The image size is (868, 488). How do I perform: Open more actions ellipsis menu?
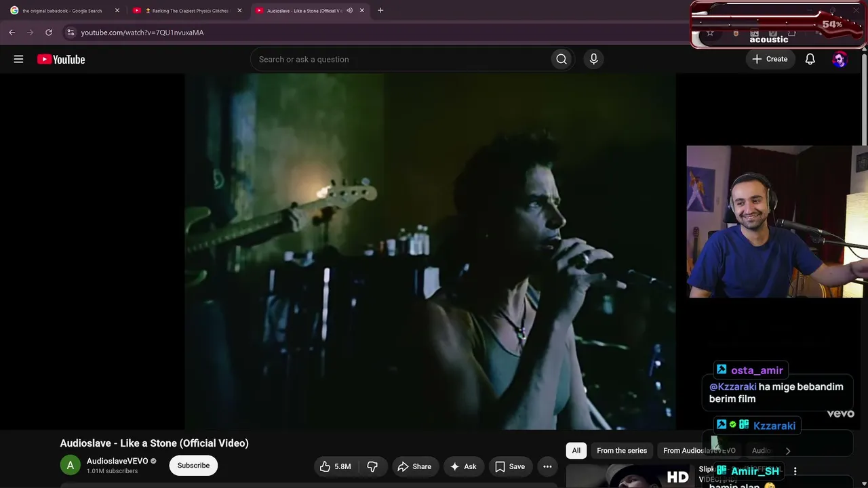(547, 466)
